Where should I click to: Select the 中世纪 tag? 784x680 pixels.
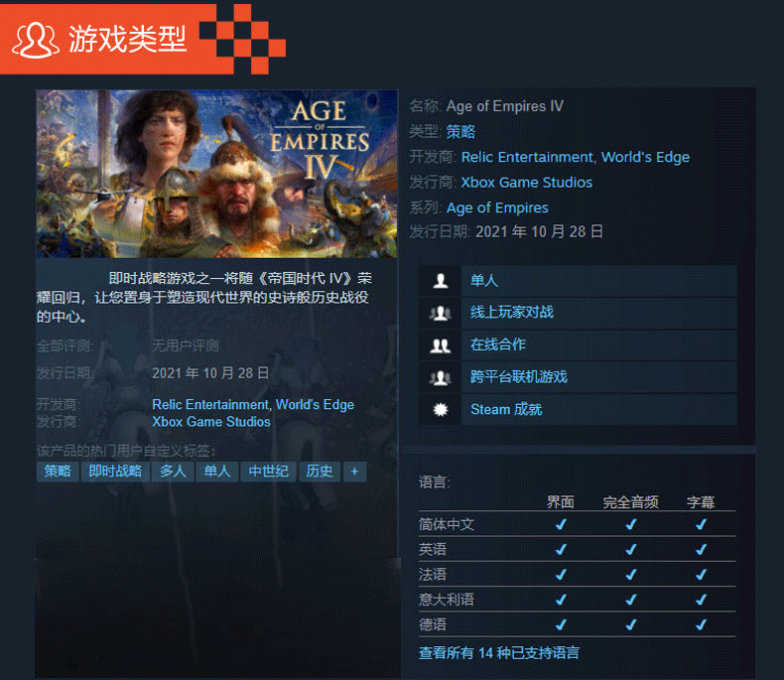coord(269,472)
